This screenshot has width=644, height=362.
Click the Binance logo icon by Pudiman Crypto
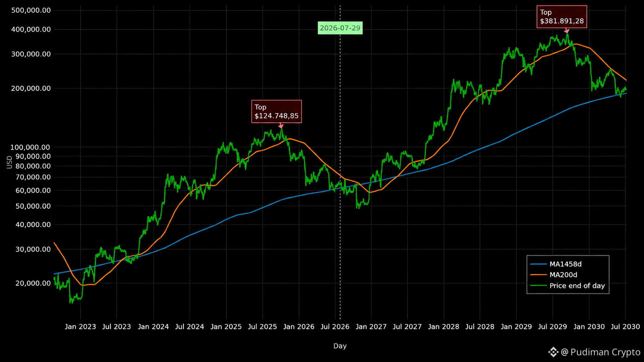(553, 352)
